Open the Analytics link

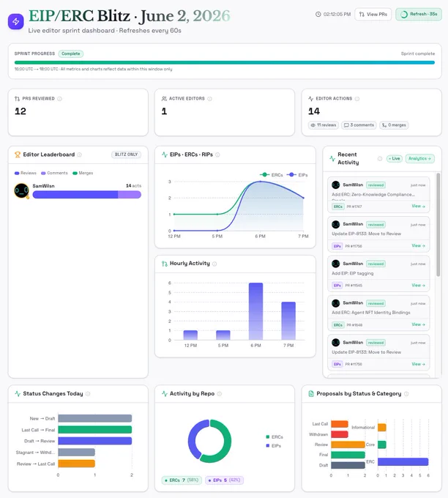click(x=419, y=158)
